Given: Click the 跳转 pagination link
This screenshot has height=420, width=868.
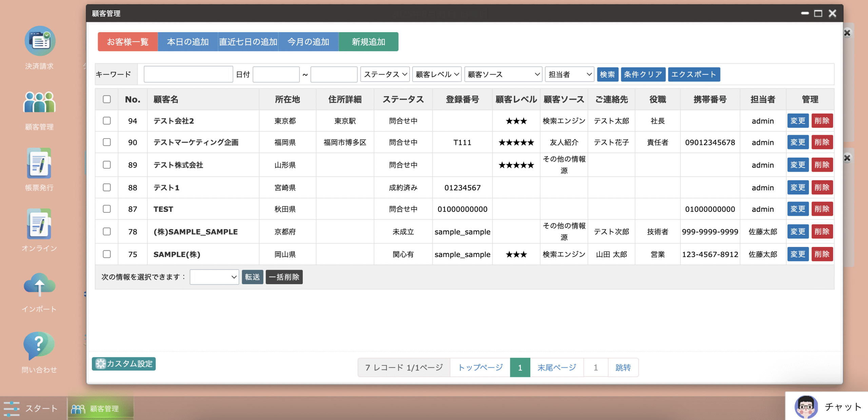Looking at the screenshot, I should tap(623, 367).
